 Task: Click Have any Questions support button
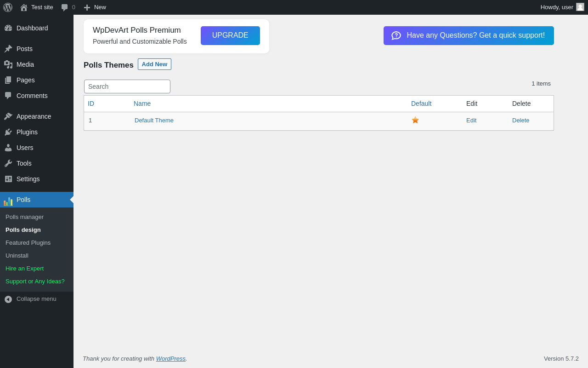tap(469, 35)
